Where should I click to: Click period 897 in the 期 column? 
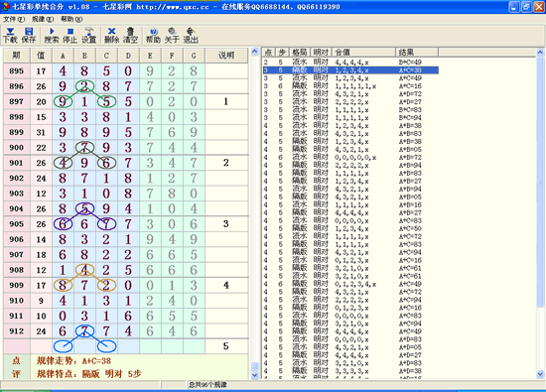(16, 101)
